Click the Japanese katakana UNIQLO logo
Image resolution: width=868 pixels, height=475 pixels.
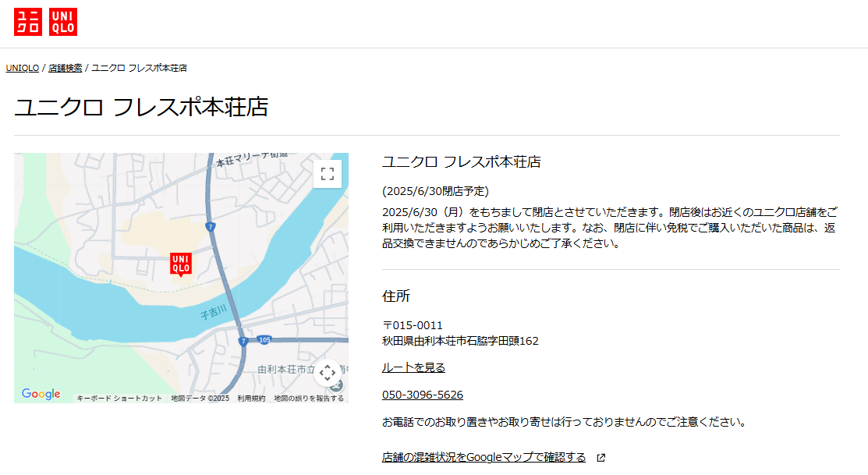[27, 22]
